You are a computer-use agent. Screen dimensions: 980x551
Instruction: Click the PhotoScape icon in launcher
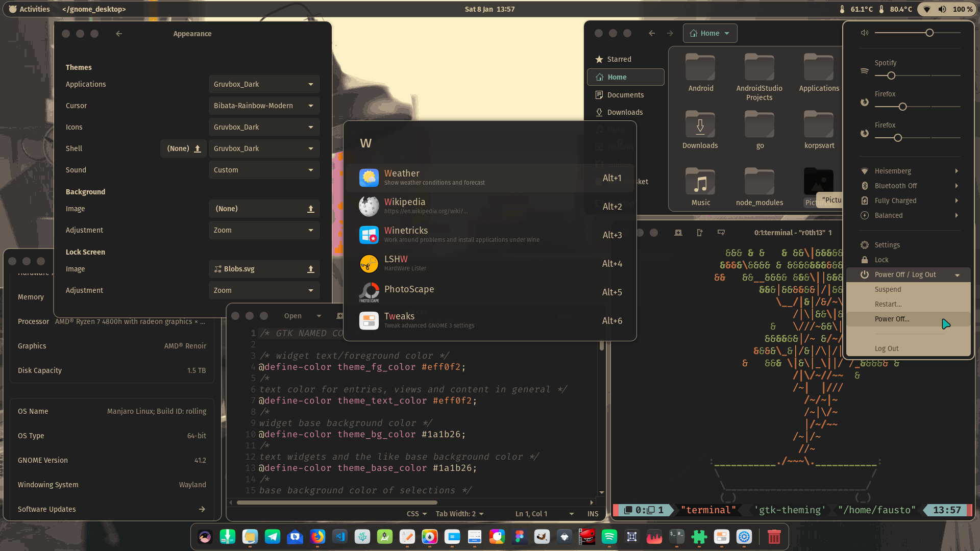(x=369, y=292)
